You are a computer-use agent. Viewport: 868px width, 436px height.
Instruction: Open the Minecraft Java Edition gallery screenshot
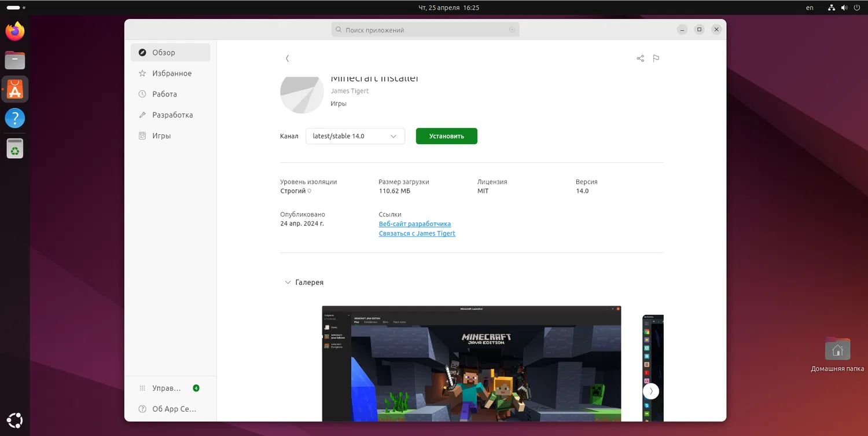pyautogui.click(x=472, y=364)
